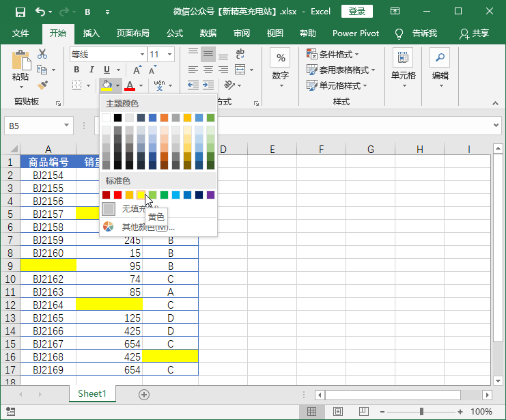This screenshot has width=506, height=420.
Task: Click the Paste clipboard icon
Action: pyautogui.click(x=21, y=60)
